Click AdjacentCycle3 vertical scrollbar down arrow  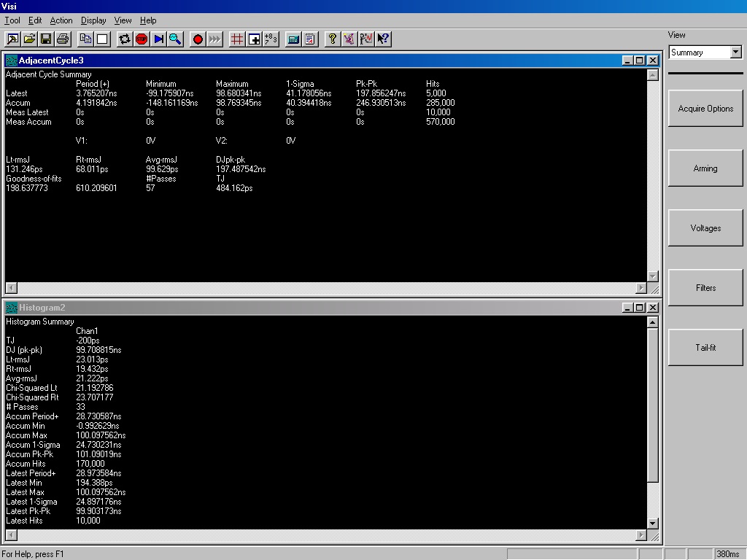653,276
